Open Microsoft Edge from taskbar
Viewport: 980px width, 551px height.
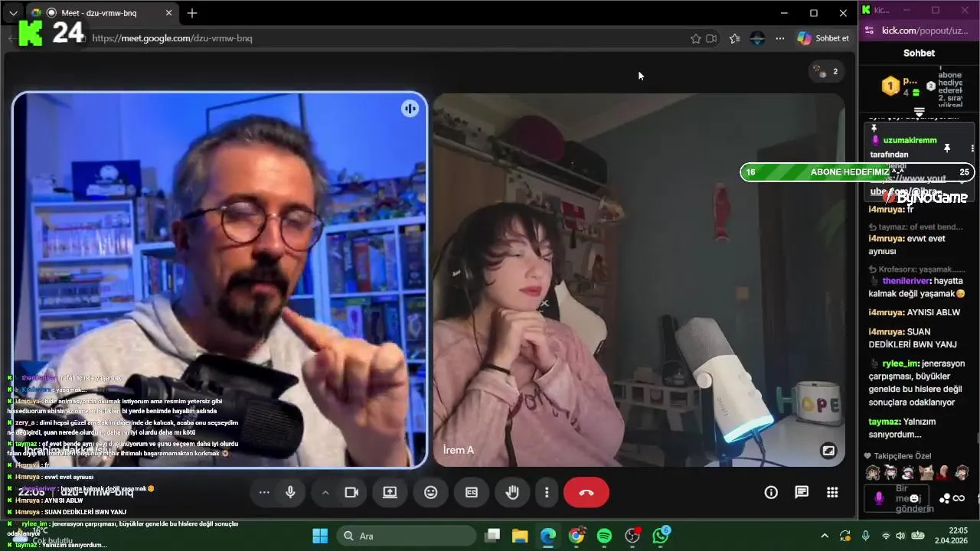[x=548, y=536]
